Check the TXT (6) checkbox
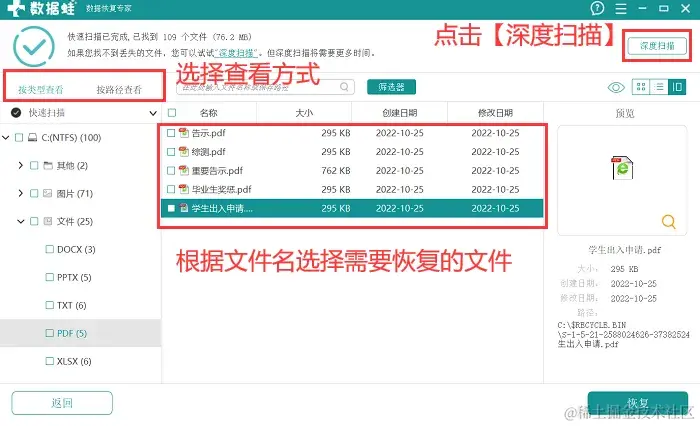Viewport: 700px width, 426px height. point(50,305)
